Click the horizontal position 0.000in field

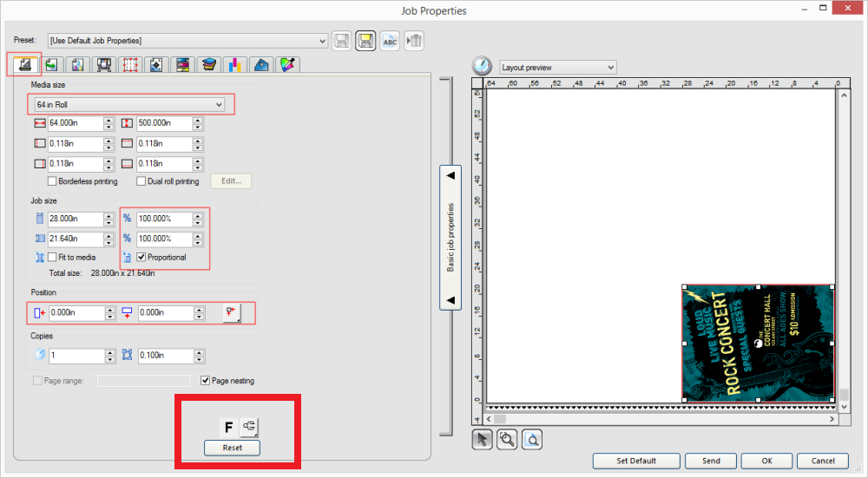click(77, 312)
